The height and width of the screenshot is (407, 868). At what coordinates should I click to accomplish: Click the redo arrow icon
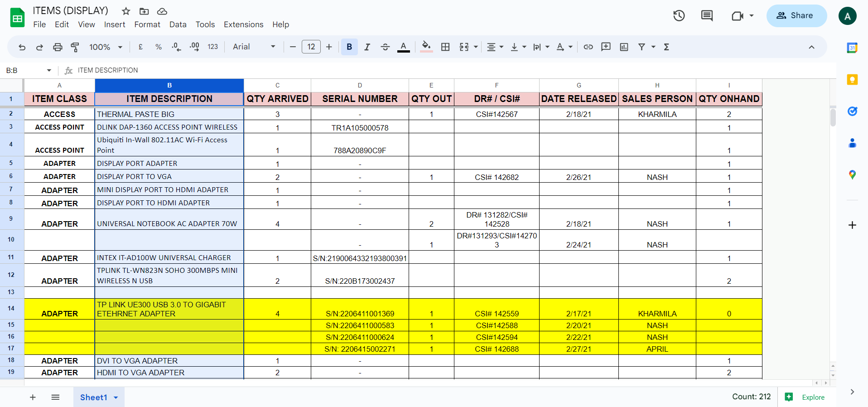pos(39,47)
